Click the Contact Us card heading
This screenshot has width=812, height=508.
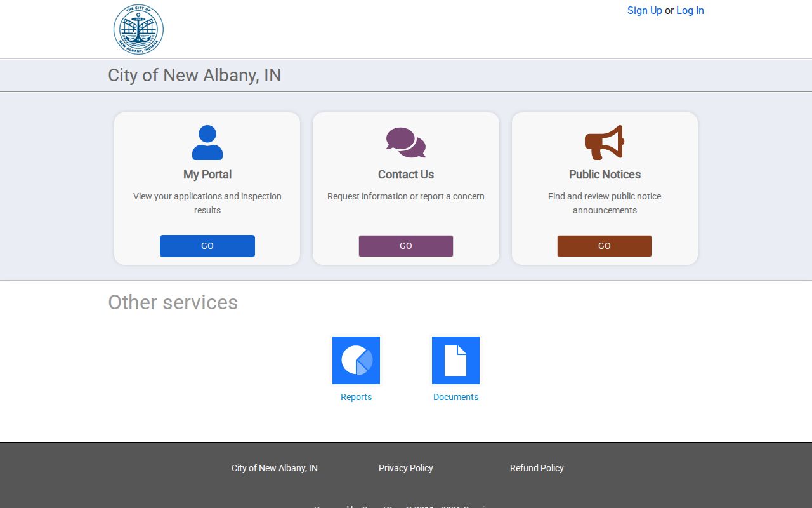pyautogui.click(x=406, y=175)
